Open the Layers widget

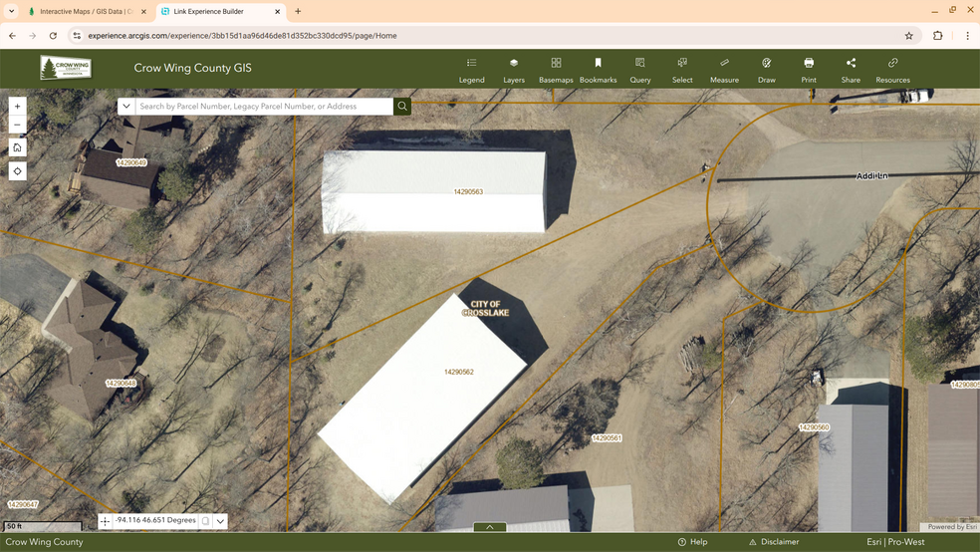514,69
